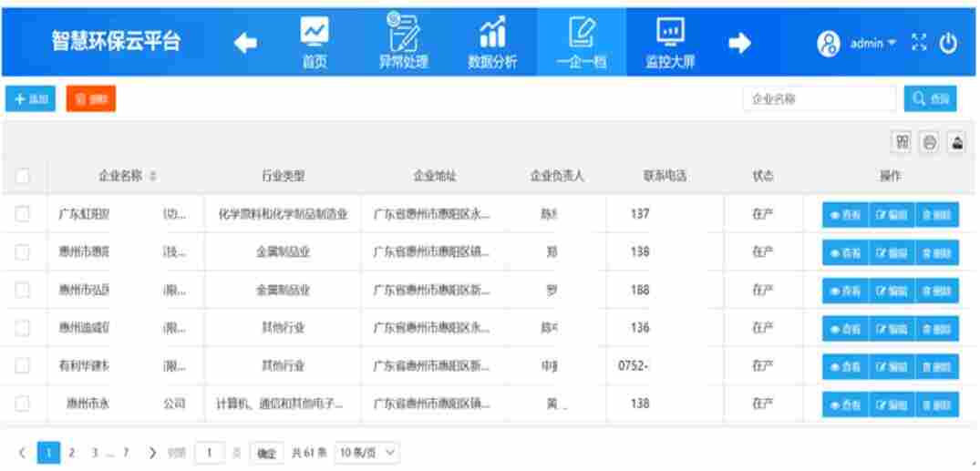The width and height of the screenshot is (980, 471).
Task: Open the 监控大屏 tab
Action: tap(670, 43)
